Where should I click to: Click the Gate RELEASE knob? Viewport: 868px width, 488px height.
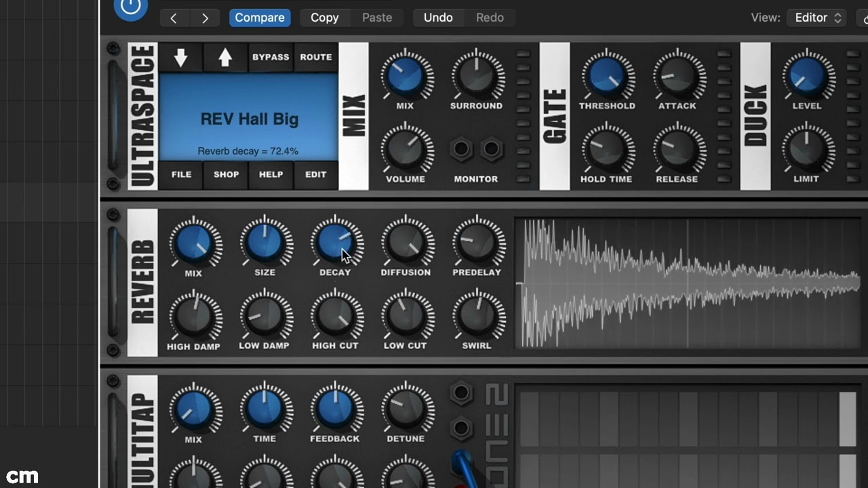tap(677, 148)
